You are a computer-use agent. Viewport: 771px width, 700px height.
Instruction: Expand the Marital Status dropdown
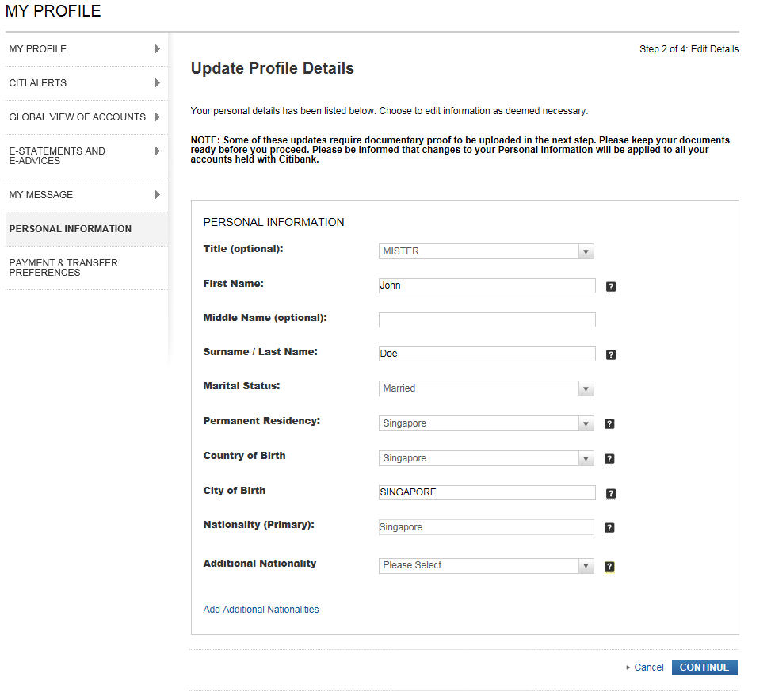tap(486, 388)
